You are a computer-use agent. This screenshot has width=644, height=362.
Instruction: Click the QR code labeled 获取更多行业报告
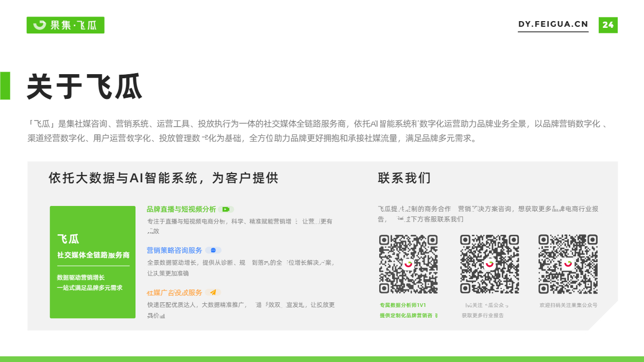(489, 264)
